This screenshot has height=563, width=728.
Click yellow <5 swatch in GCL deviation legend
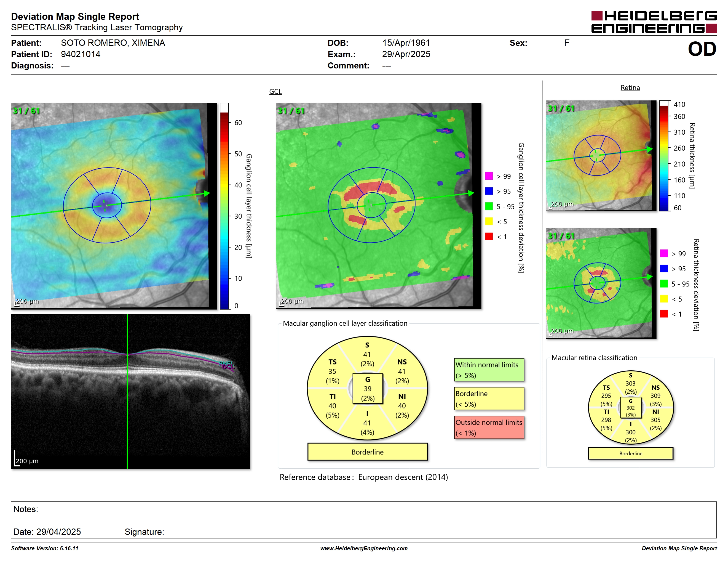[x=489, y=221]
